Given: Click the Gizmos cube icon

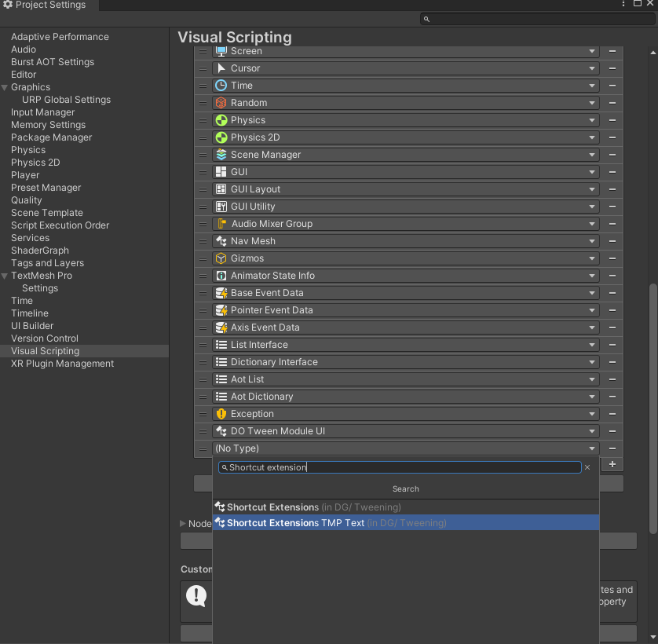Looking at the screenshot, I should pos(221,258).
